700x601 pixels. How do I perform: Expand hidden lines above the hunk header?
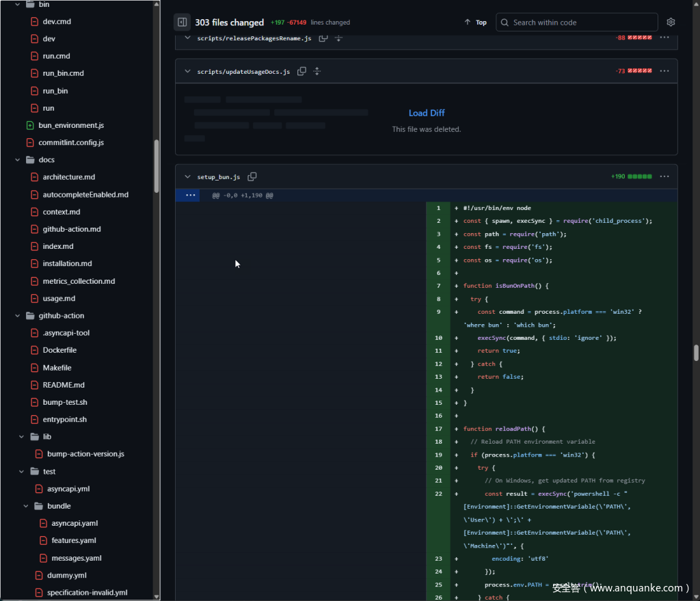190,196
